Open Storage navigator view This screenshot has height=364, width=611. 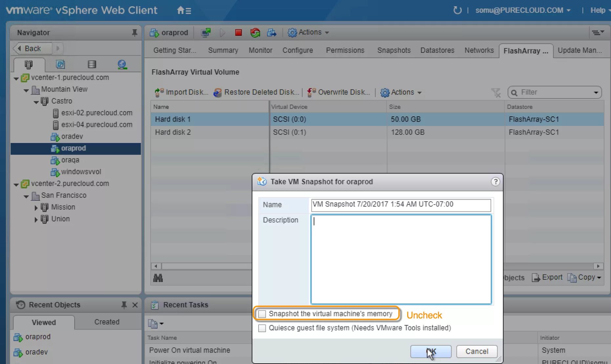[x=92, y=64]
